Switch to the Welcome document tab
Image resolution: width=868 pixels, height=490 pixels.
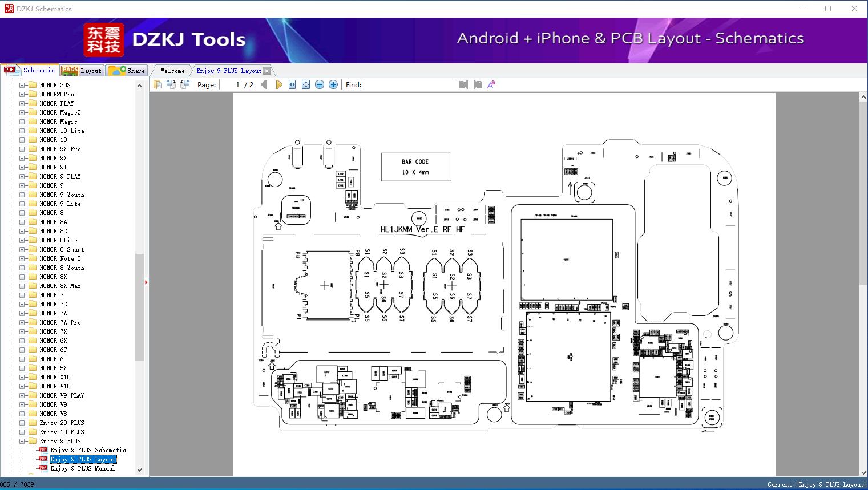[x=172, y=71]
